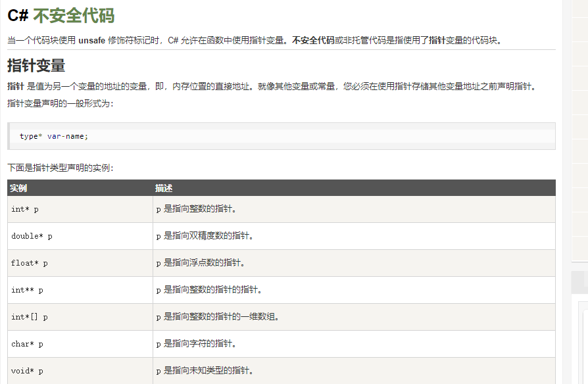Select the "char* p" table cell
Image resolution: width=588 pixels, height=384 pixels.
80,345
